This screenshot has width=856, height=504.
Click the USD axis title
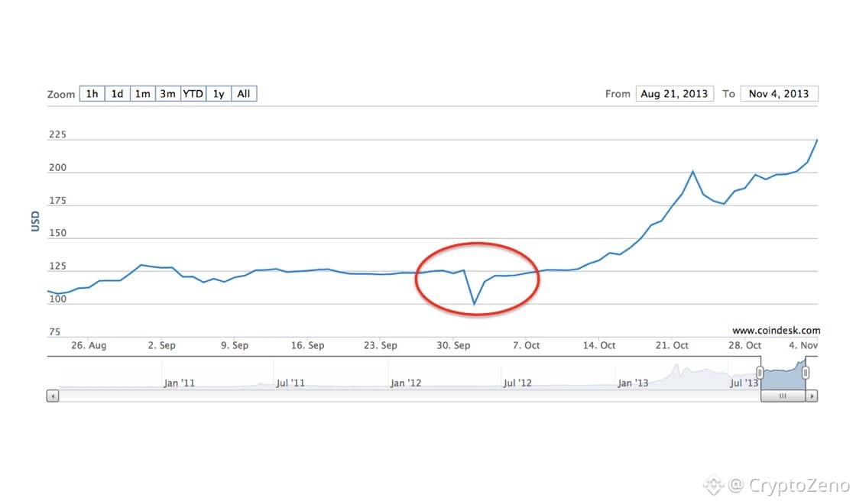tap(35, 221)
